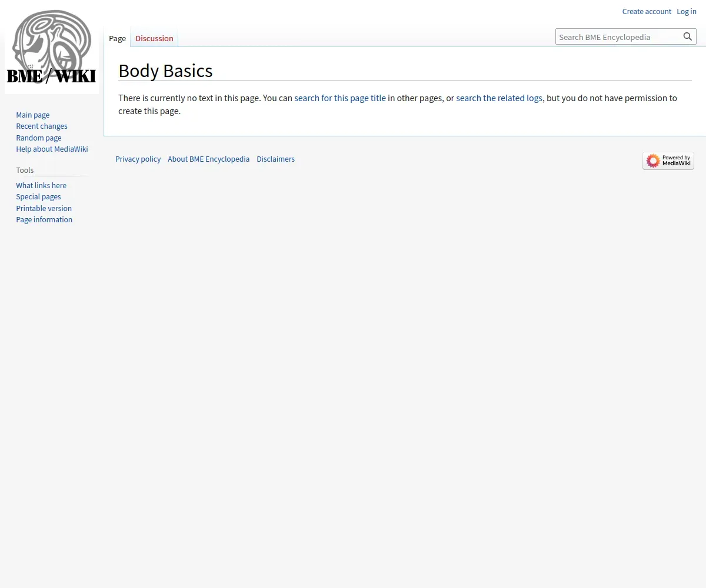Open Special pages
Image resolution: width=706 pixels, height=588 pixels.
[38, 196]
